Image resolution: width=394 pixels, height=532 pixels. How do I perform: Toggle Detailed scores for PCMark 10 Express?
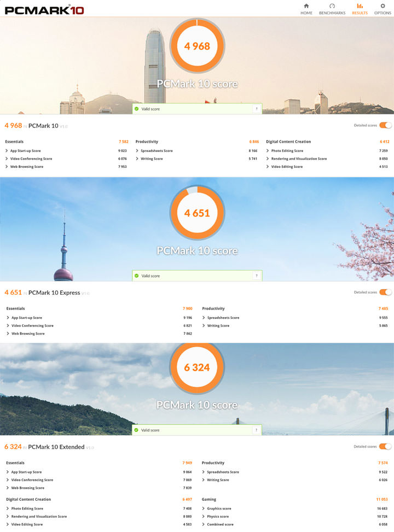coord(385,292)
